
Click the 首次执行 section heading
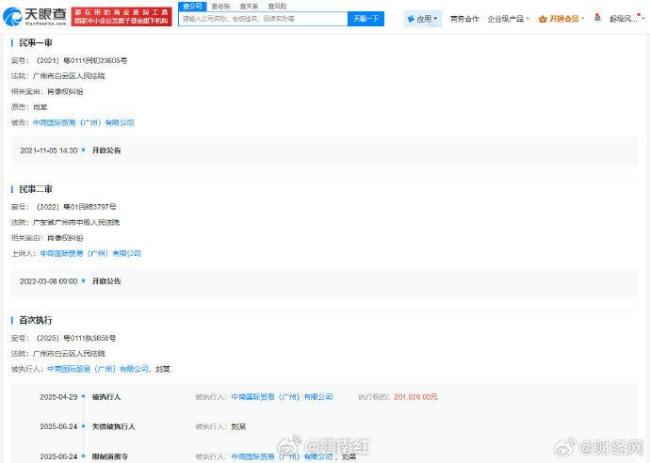pyautogui.click(x=36, y=320)
